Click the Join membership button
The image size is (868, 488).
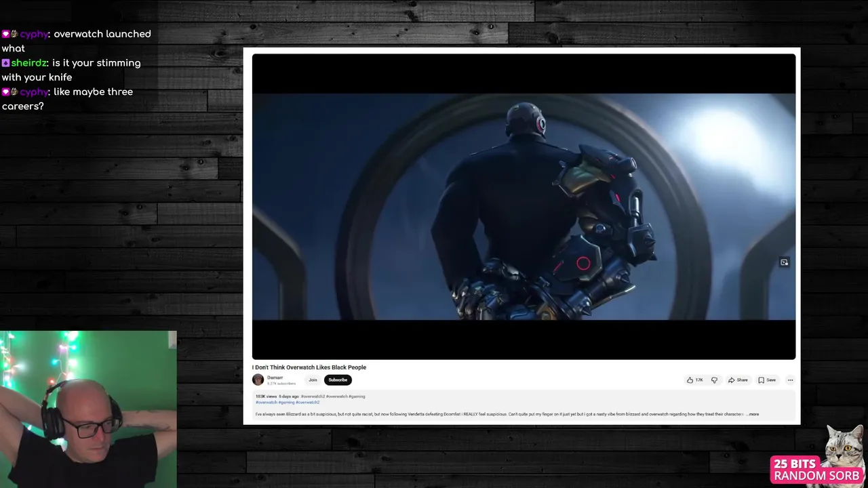tap(313, 380)
